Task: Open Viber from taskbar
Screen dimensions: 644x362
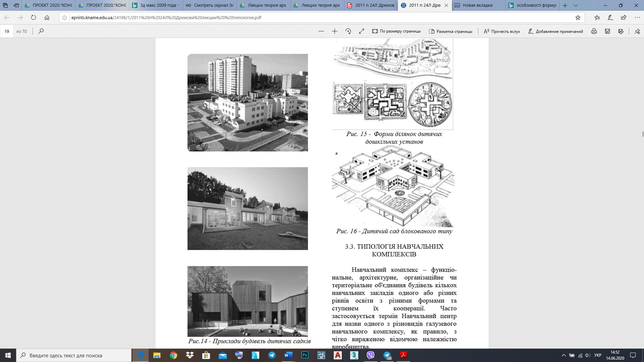Action: tap(371, 355)
